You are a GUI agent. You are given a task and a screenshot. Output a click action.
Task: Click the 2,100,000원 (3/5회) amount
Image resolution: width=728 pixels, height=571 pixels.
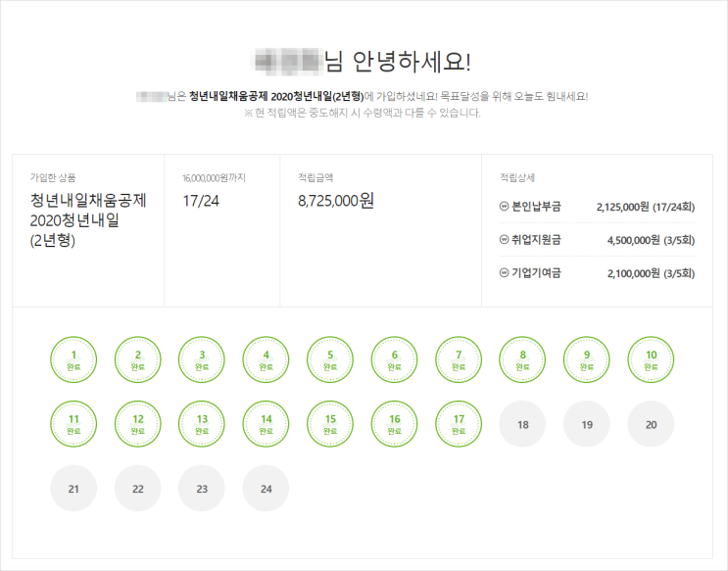click(652, 273)
